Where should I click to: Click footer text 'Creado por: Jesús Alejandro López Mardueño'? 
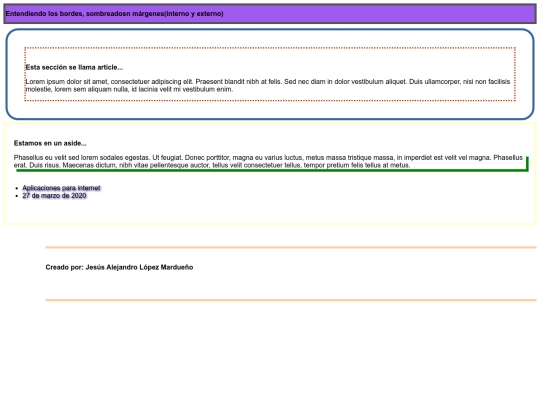coord(119,267)
